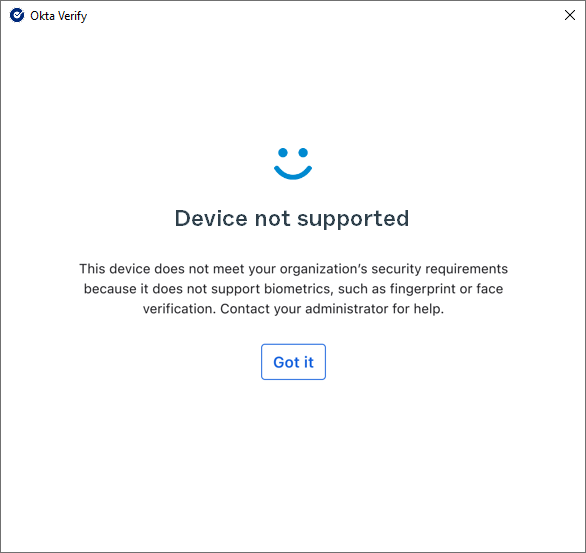
Task: Click the Okta Verify checkmark logo icon
Action: [x=17, y=15]
